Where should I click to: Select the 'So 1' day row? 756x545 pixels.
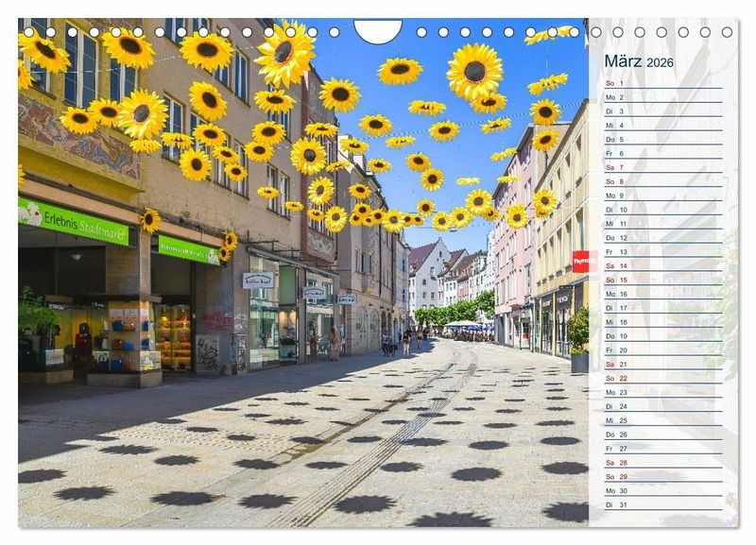click(663, 83)
